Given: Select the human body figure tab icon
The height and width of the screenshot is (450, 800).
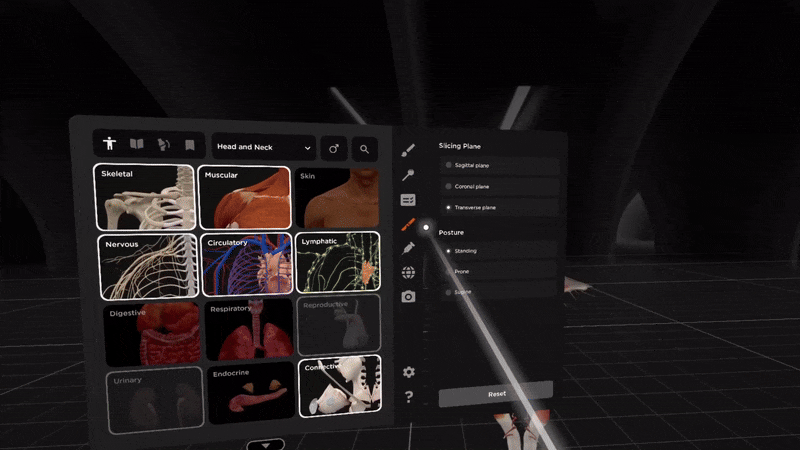Looking at the screenshot, I should coord(109,143).
